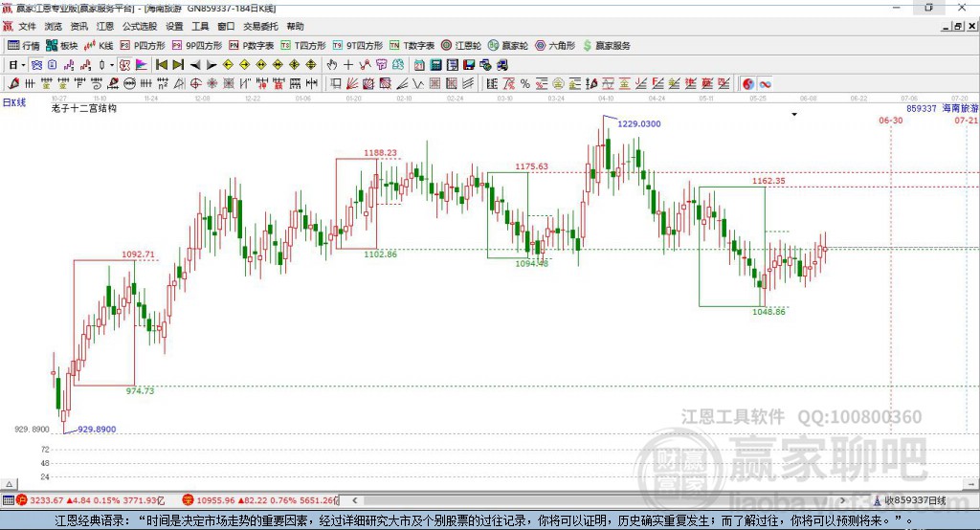Click the pink gradient chart icon

pos(142,65)
